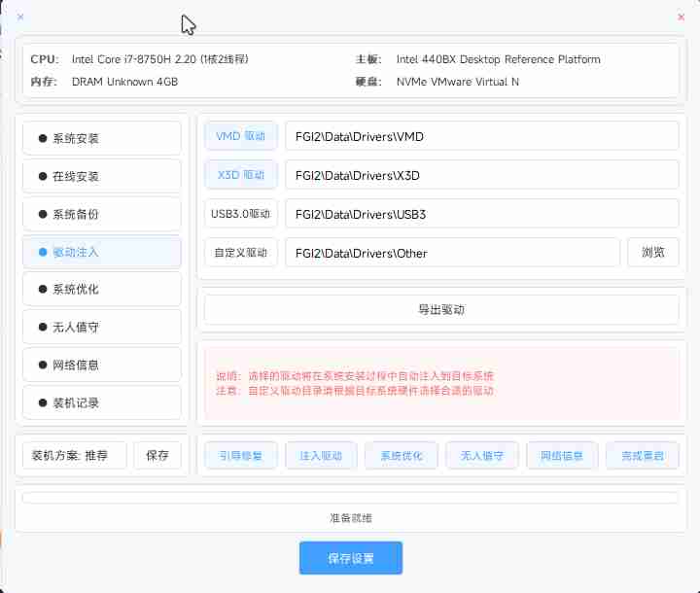Toggle the 完成重启 option
The width and height of the screenshot is (700, 593).
click(x=642, y=455)
